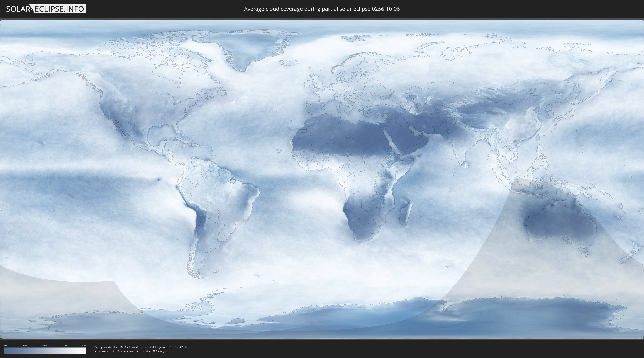Click the NASA Aqua & Terra data credit
This screenshot has height=358, width=644.
click(140, 347)
